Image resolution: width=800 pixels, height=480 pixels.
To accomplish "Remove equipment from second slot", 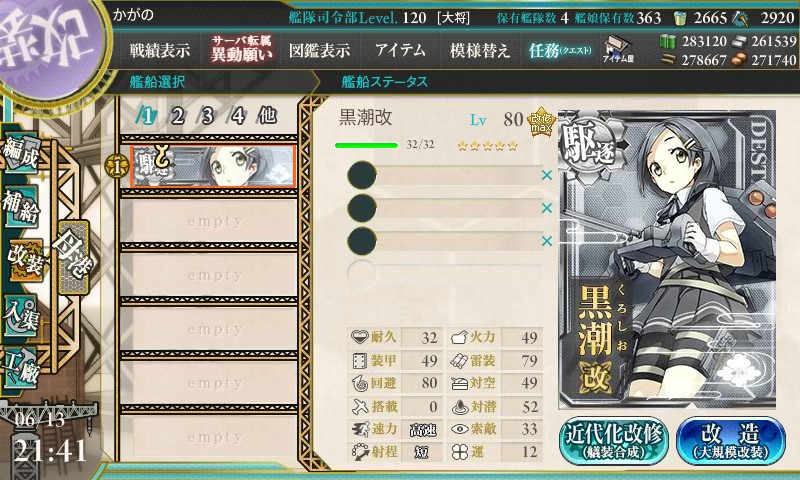I will click(x=547, y=208).
